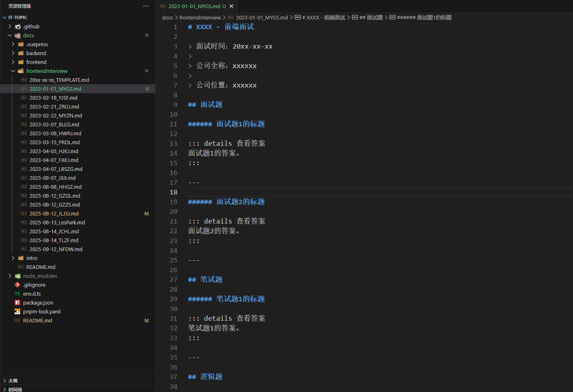This screenshot has width=573, height=392.
Task: Click the docs folder icon
Action: tap(17, 36)
